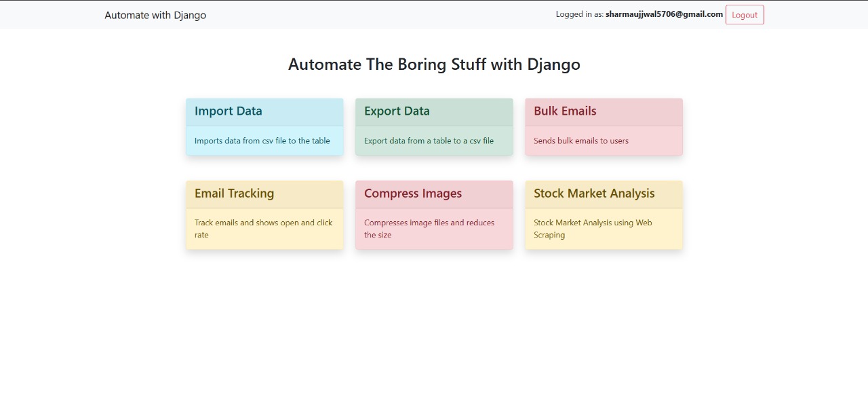Open the Import Data card title
868x410 pixels.
(228, 111)
